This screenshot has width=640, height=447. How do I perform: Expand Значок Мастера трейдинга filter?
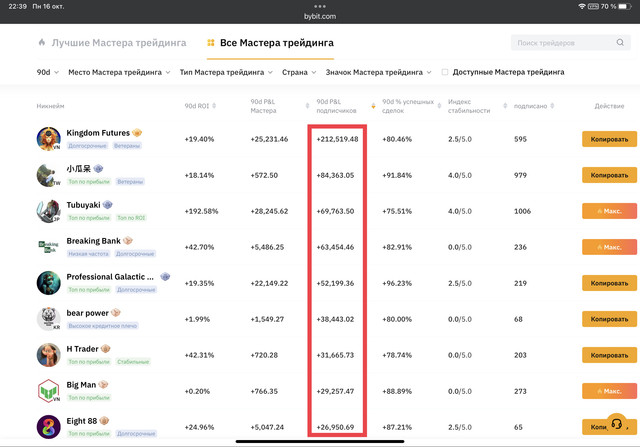(378, 72)
